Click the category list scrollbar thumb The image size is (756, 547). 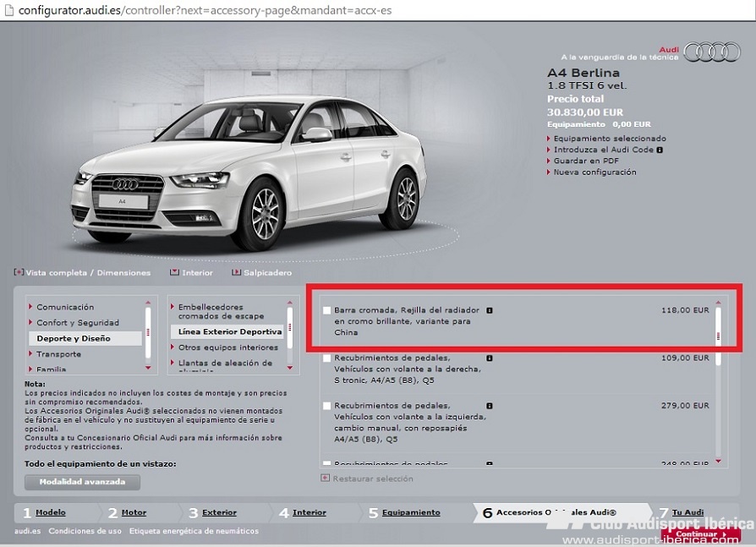148,332
